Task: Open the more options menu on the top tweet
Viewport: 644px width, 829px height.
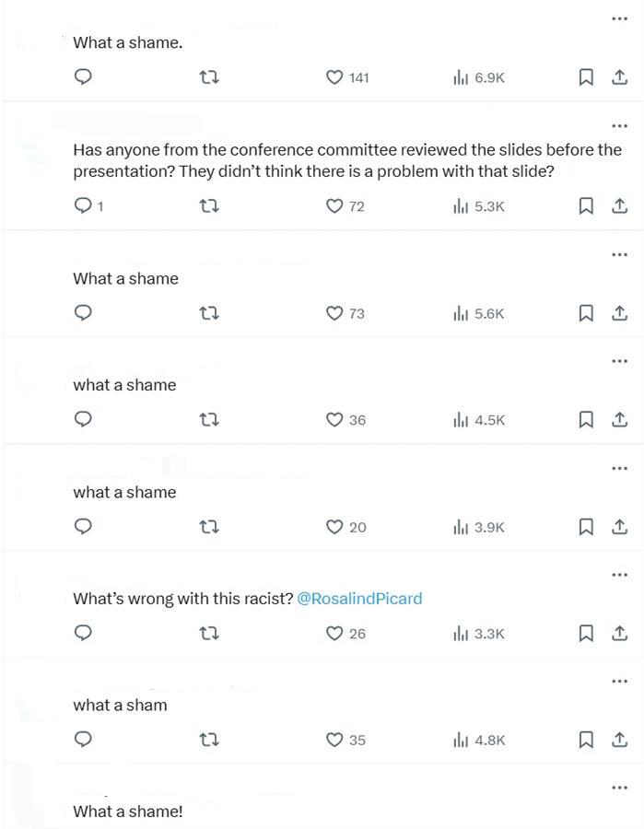Action: pyautogui.click(x=619, y=17)
